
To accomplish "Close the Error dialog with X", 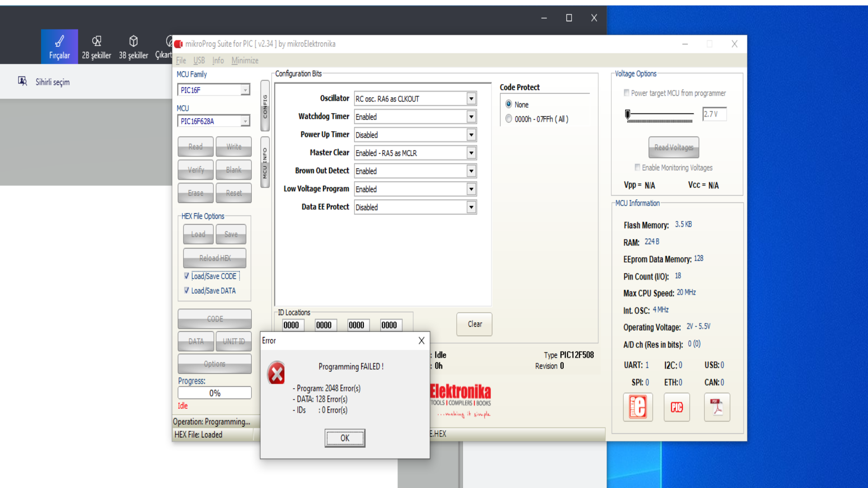I will (x=421, y=341).
